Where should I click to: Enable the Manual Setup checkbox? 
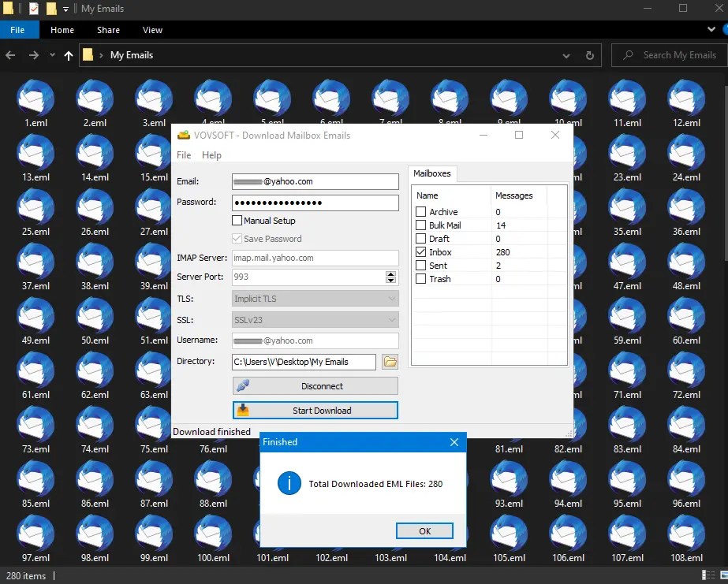237,221
